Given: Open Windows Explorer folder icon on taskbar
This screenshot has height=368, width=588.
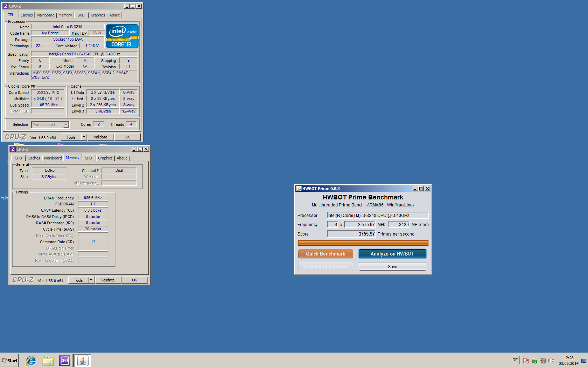Looking at the screenshot, I should click(x=48, y=360).
